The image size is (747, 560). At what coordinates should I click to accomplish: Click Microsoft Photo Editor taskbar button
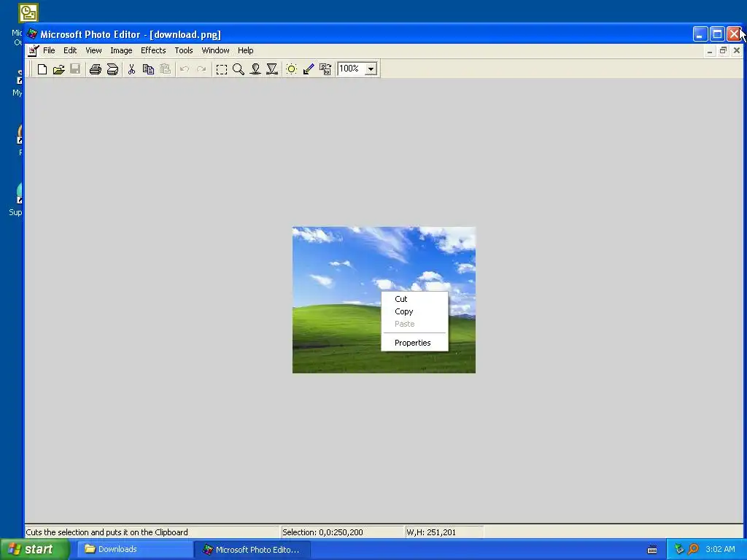tap(252, 550)
